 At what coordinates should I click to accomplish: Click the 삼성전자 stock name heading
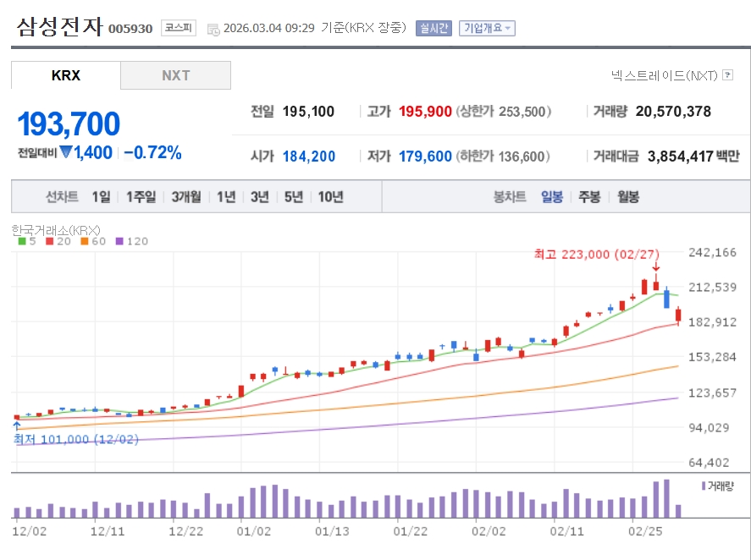pos(59,26)
